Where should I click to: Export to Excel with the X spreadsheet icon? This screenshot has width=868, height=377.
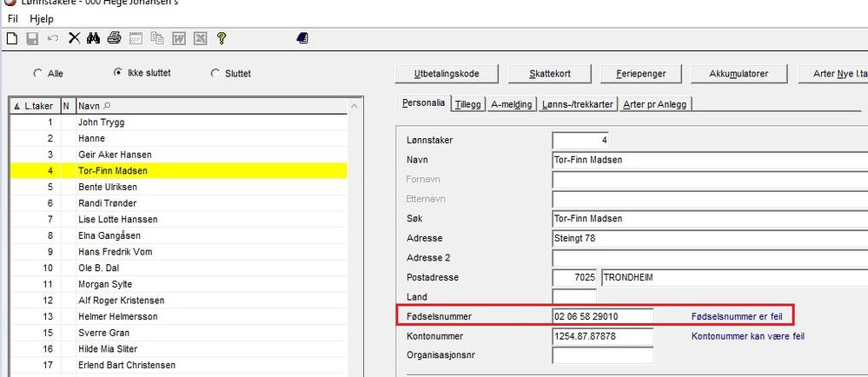point(201,38)
